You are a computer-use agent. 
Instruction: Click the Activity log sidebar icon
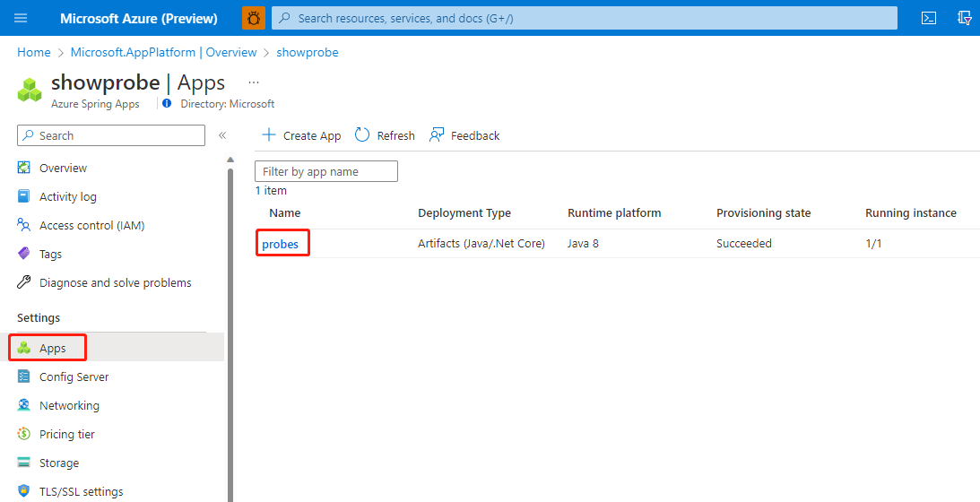pos(23,196)
